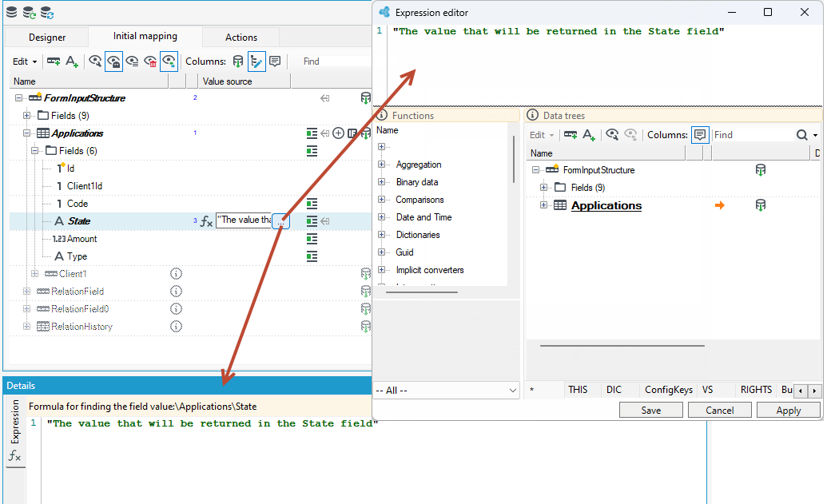Click the add structure icon in mapping toolbar

pyautogui.click(x=54, y=62)
